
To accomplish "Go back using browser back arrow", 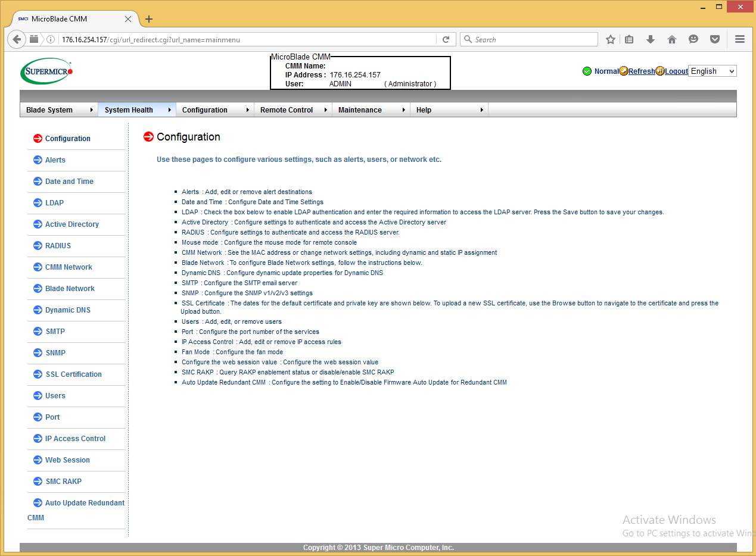I will pos(17,39).
